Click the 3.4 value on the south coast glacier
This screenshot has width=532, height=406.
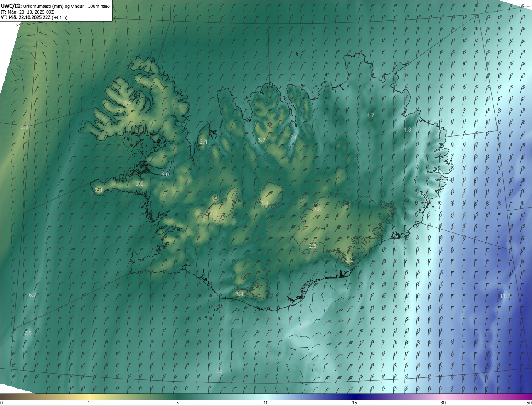239,294
